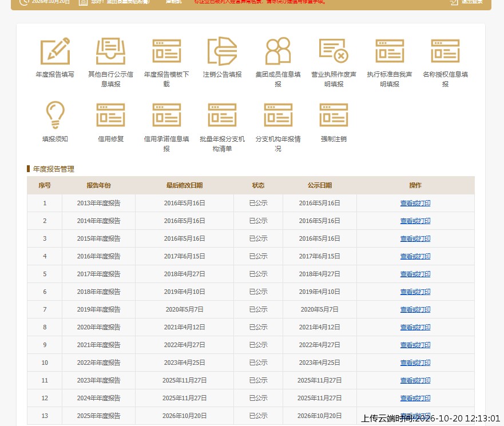View or print the 2024年年度报告
The height and width of the screenshot is (426, 504).
click(415, 398)
